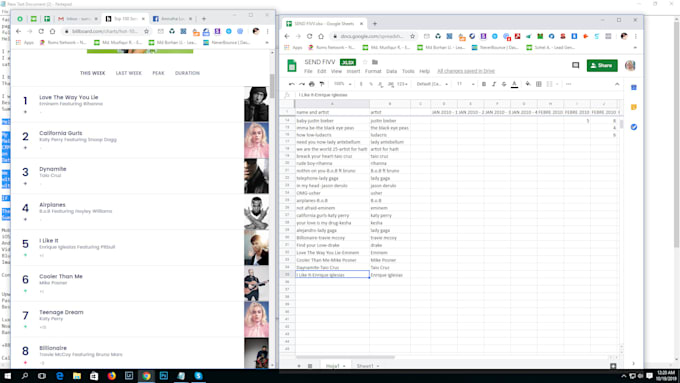Viewport: 680px width, 383px height.
Task: Select the Paint format tool in Sheets
Action: (x=321, y=84)
